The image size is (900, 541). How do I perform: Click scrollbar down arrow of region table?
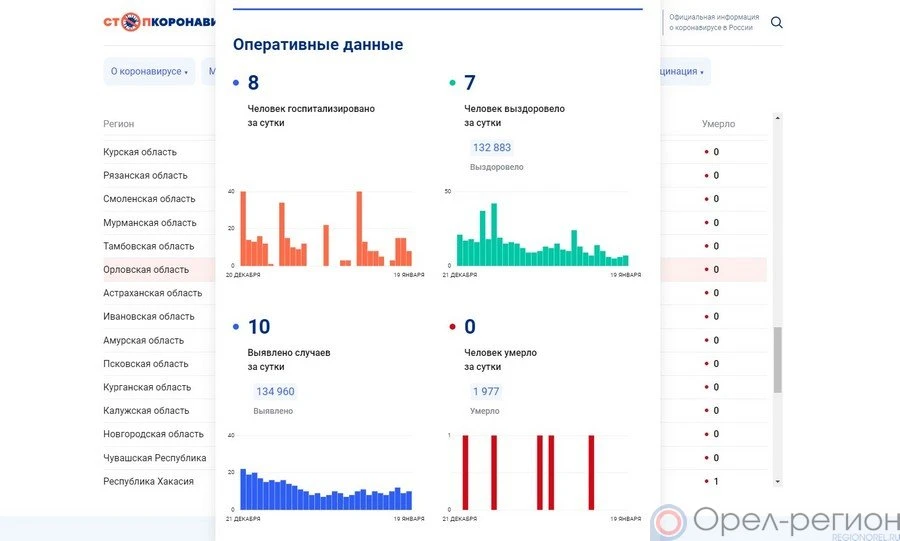point(778,481)
